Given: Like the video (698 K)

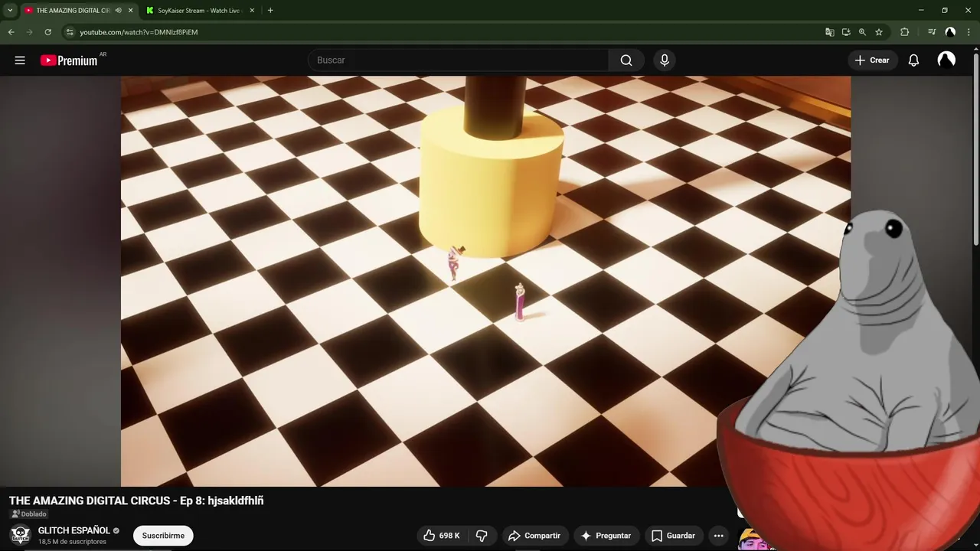Looking at the screenshot, I should (442, 536).
